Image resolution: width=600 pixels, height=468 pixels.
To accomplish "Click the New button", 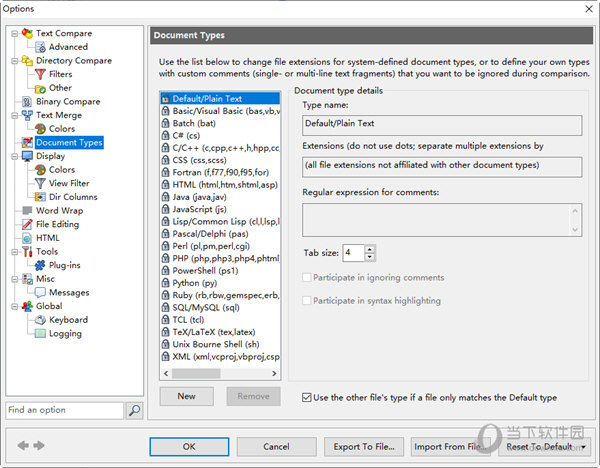I will [x=187, y=396].
